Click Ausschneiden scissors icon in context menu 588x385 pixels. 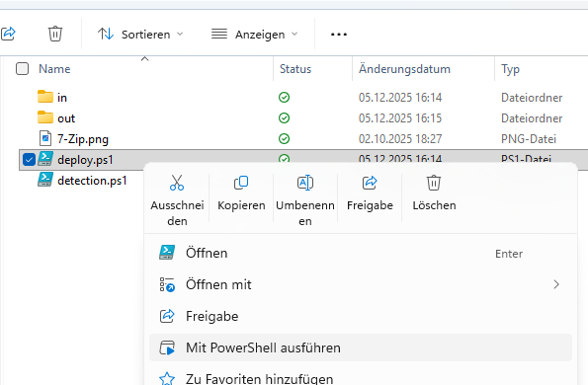tap(177, 183)
